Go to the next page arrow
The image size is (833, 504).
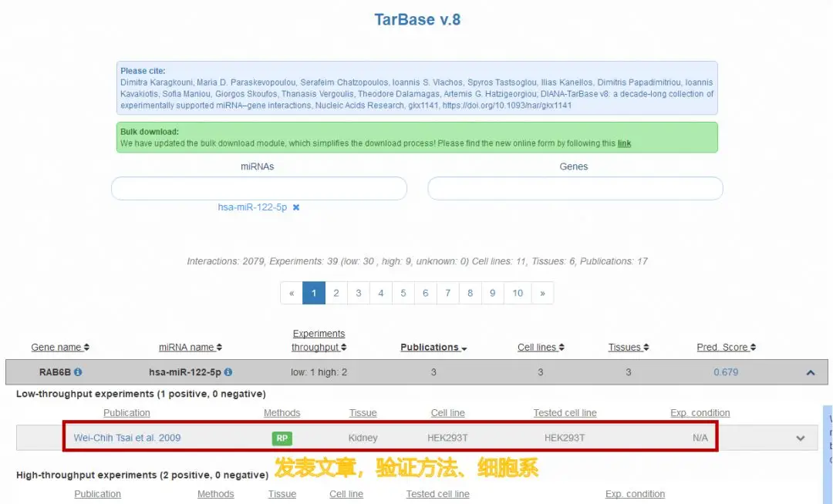[542, 293]
